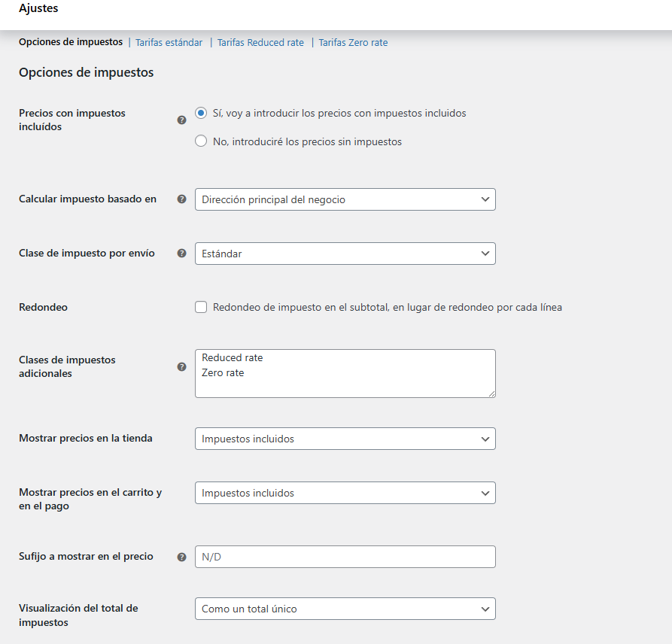Image resolution: width=672 pixels, height=644 pixels.
Task: Click help icon beside Precios con impuestos incluidos
Action: tap(181, 120)
